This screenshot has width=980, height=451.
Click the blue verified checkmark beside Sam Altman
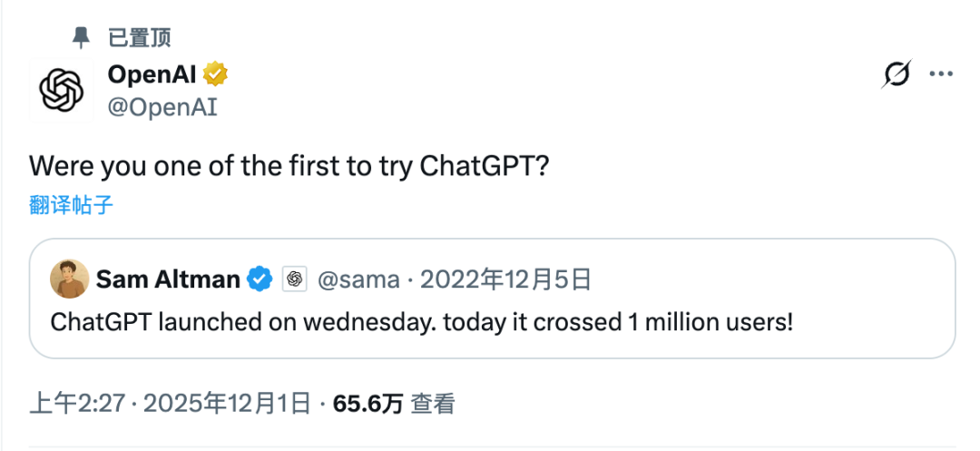point(260,279)
